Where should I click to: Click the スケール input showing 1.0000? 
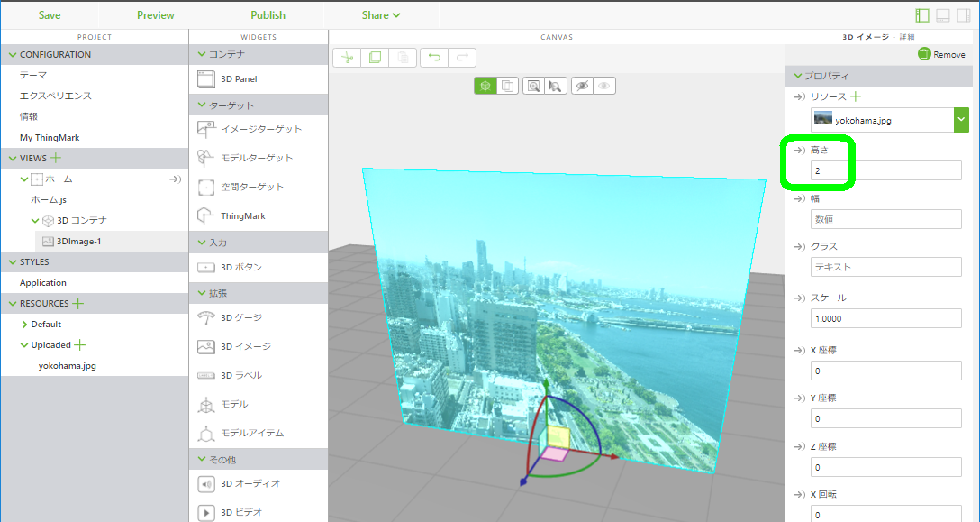[x=886, y=318]
